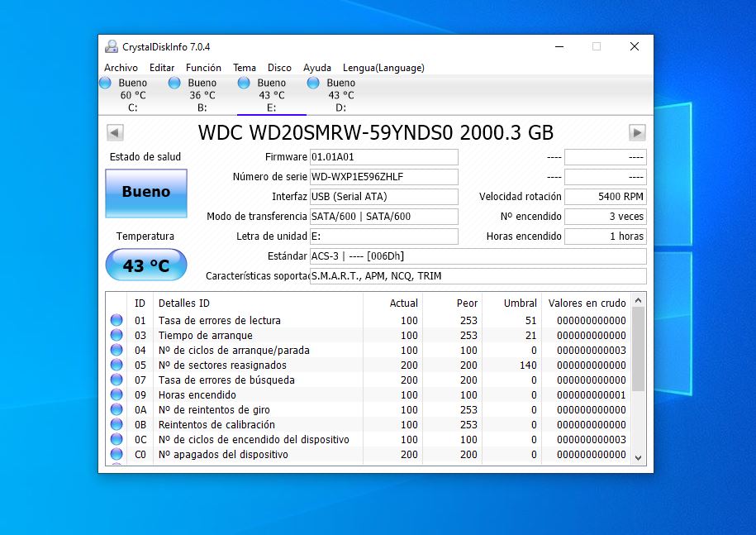Click the Número de serie field
This screenshot has width=756, height=535.
point(384,176)
